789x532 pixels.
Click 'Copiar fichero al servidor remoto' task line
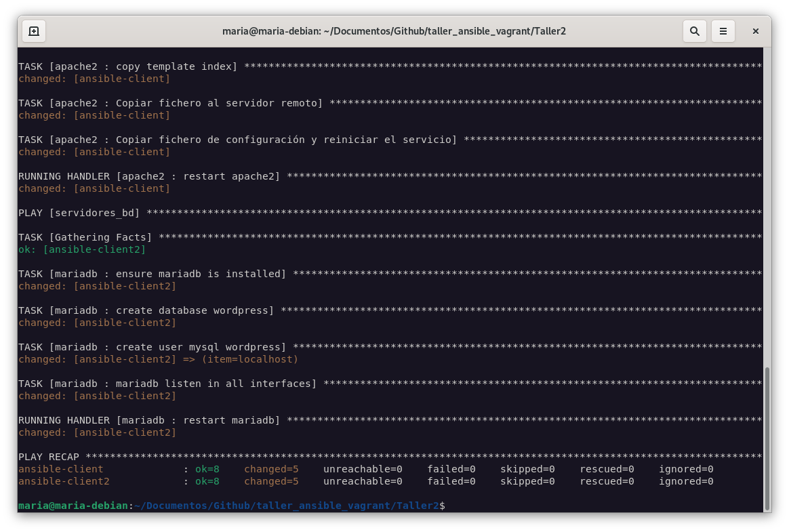coord(170,103)
